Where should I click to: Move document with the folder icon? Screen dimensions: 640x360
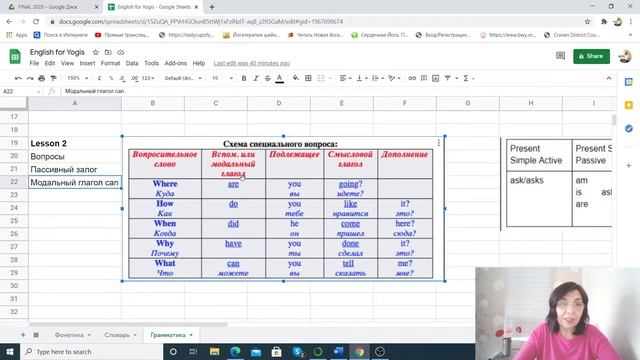[108, 52]
